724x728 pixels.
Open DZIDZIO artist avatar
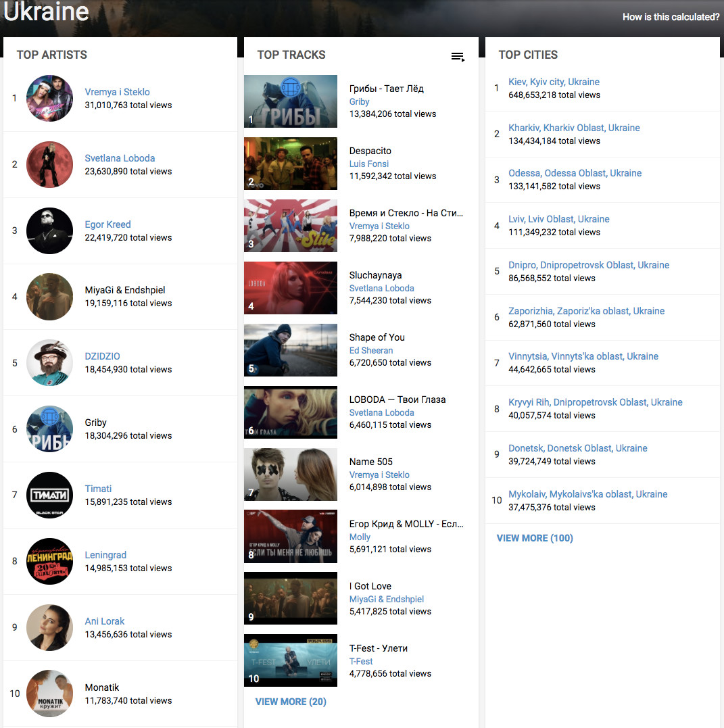tap(50, 363)
